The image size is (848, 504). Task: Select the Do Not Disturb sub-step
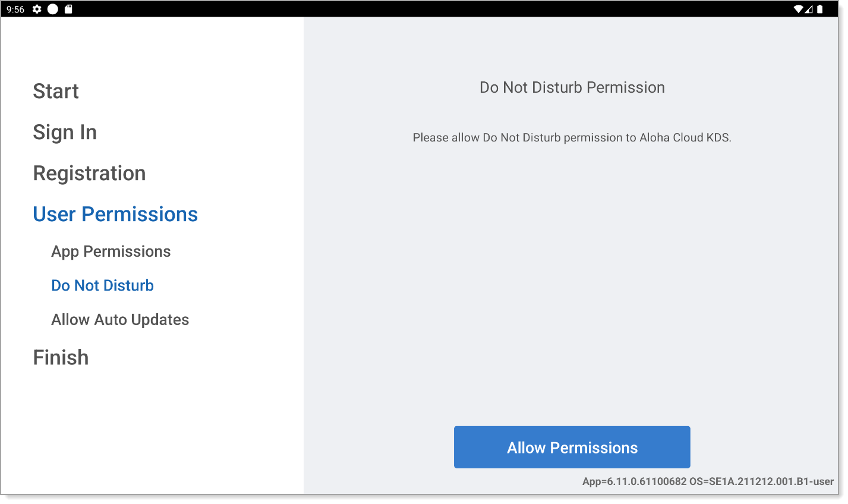click(x=103, y=285)
